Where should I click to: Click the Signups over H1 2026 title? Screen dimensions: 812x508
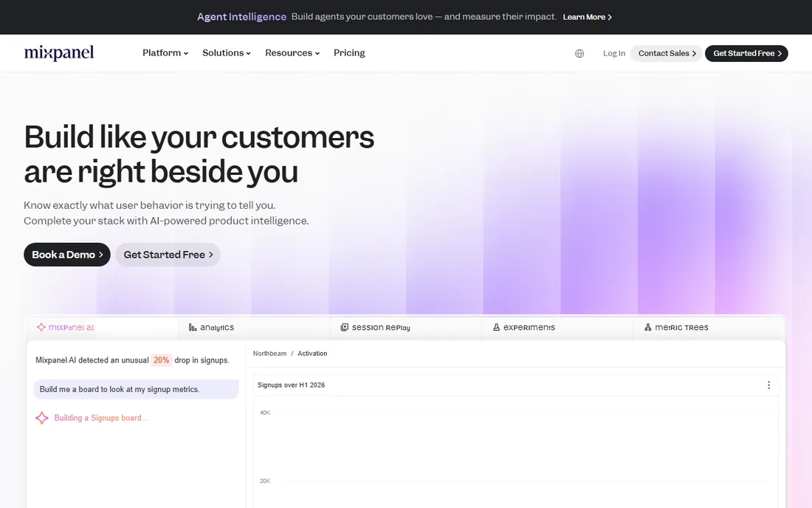point(291,385)
